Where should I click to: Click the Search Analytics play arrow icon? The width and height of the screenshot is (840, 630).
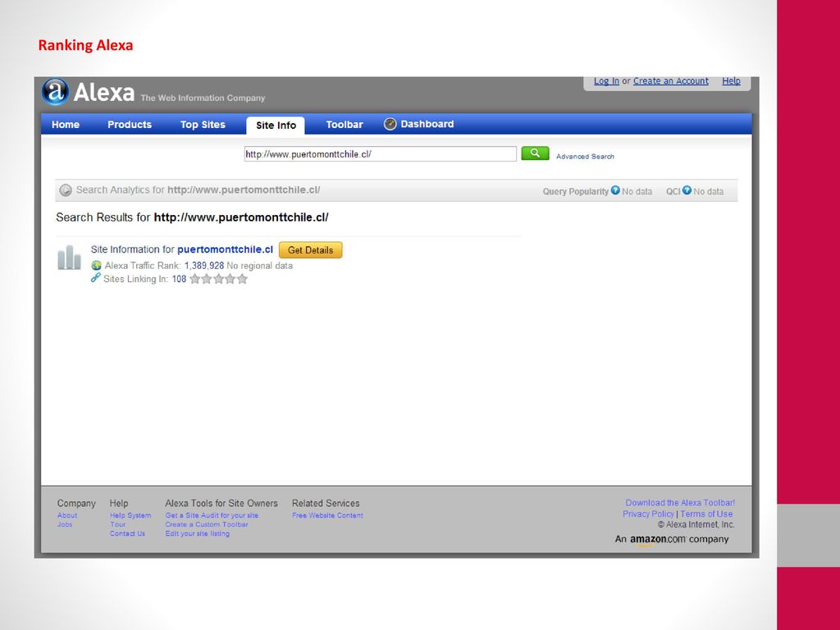click(66, 190)
